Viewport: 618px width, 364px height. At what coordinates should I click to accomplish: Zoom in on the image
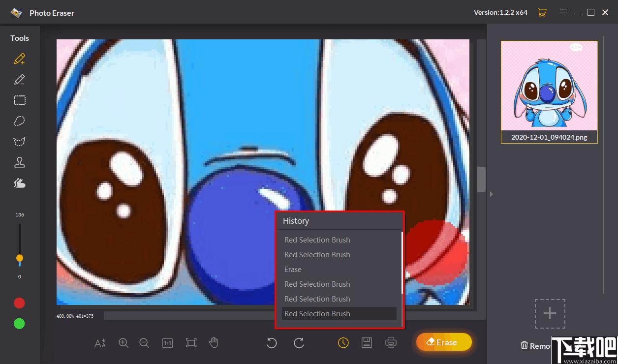[x=124, y=343]
